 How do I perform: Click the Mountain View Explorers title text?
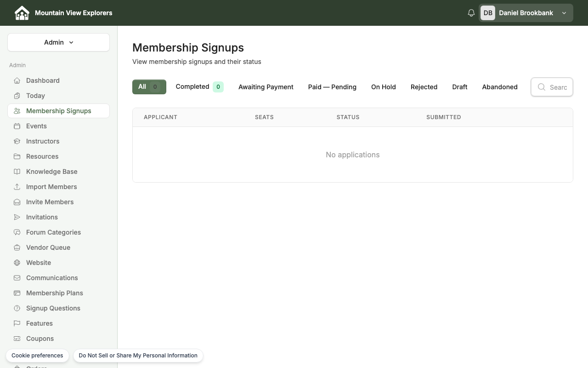click(x=73, y=13)
